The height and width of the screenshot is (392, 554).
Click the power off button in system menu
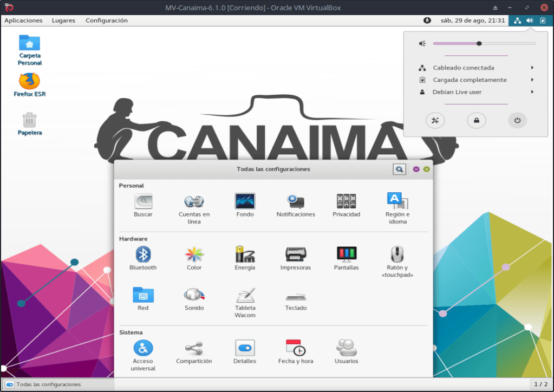[x=517, y=121]
